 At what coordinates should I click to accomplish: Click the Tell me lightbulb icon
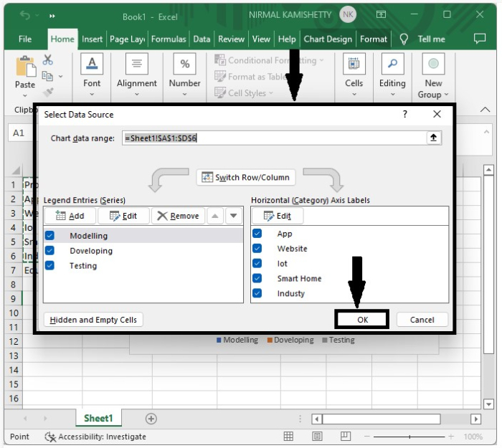404,39
